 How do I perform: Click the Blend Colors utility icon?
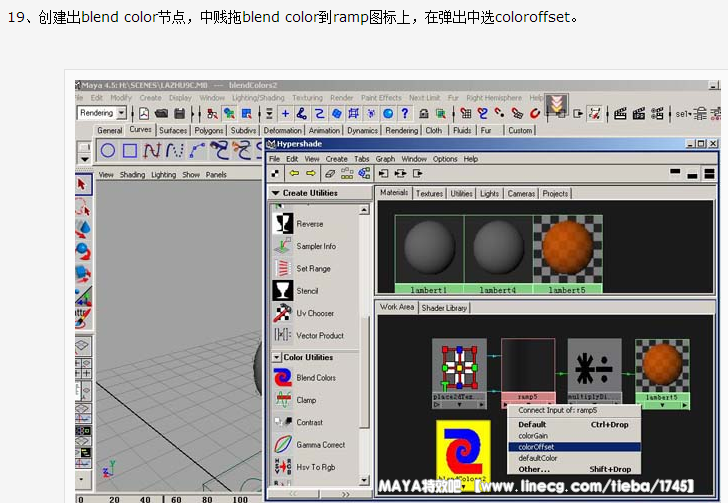[282, 378]
